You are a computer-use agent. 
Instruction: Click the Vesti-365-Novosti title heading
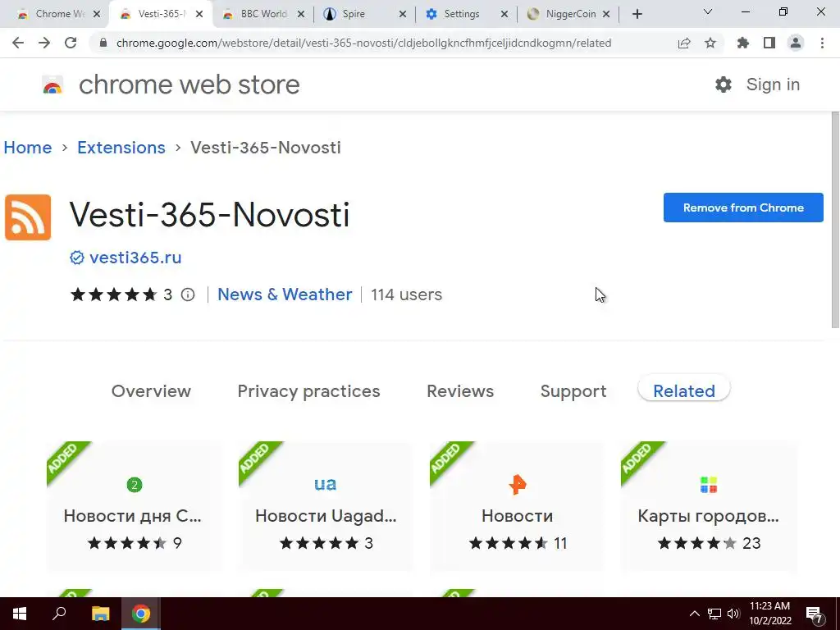[x=209, y=215]
